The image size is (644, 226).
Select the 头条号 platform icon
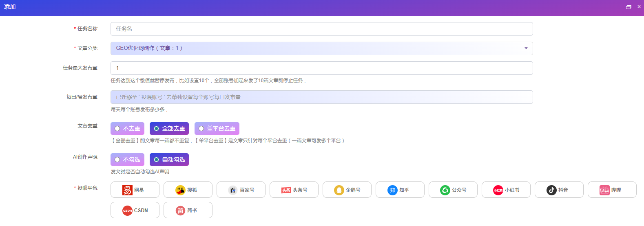(286, 190)
